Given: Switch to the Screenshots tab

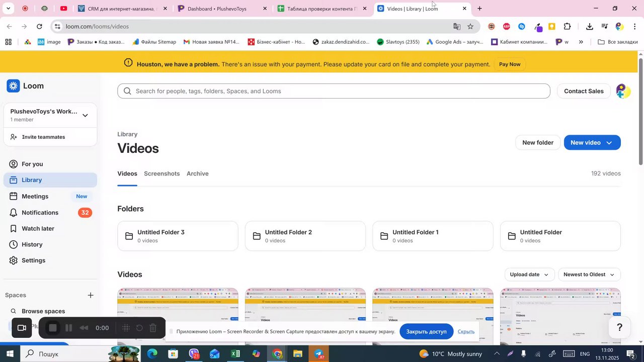Looking at the screenshot, I should coord(162,173).
